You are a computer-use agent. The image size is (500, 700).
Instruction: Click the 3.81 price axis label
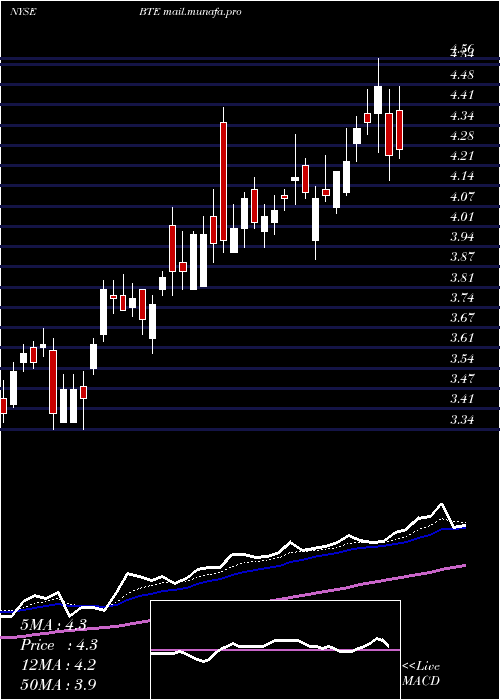point(462,277)
